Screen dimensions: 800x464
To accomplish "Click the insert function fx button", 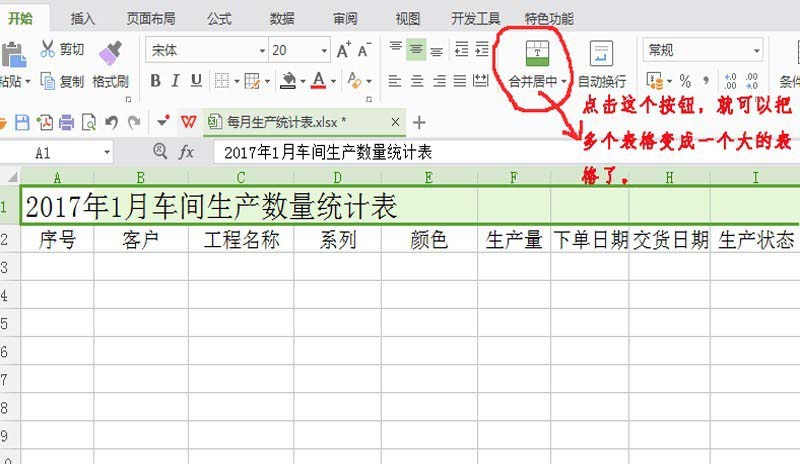I will (186, 152).
